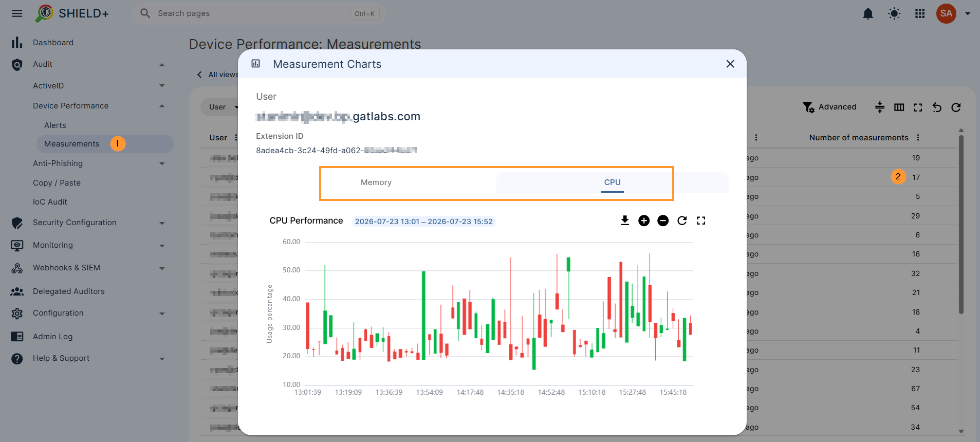The image size is (980, 442).
Task: Open the table columns chooser
Action: tap(899, 107)
